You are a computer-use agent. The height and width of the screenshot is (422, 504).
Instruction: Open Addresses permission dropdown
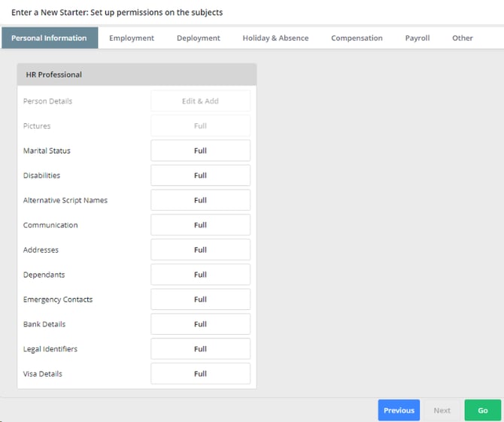point(200,250)
